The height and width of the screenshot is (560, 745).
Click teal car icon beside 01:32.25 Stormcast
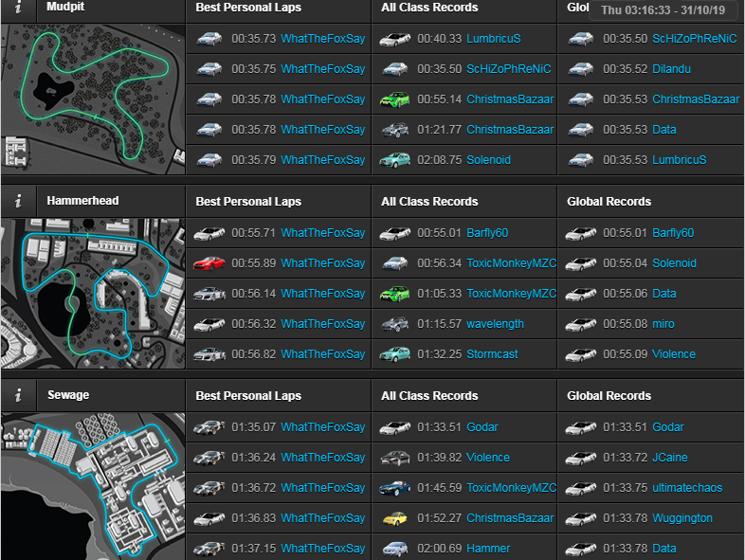(x=395, y=354)
